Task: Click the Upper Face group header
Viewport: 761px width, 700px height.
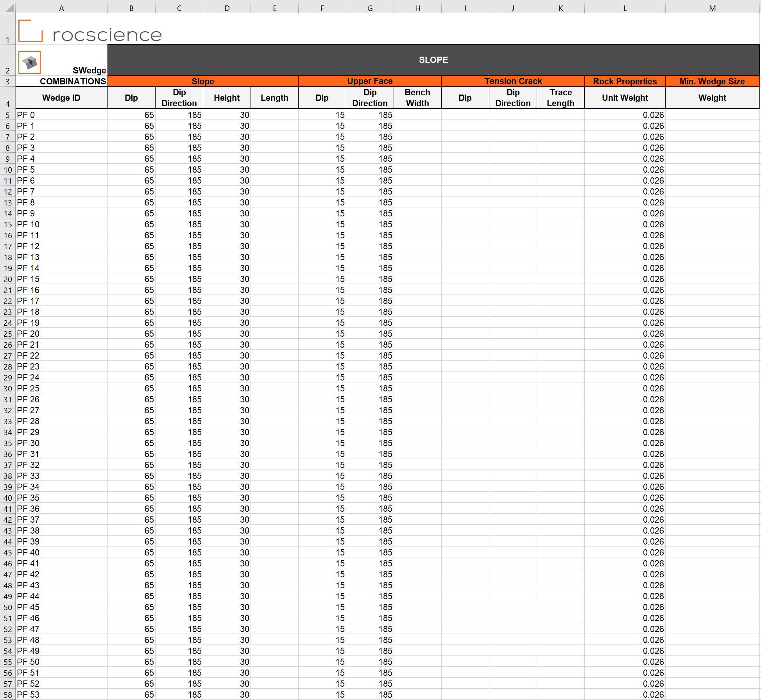Action: point(370,81)
